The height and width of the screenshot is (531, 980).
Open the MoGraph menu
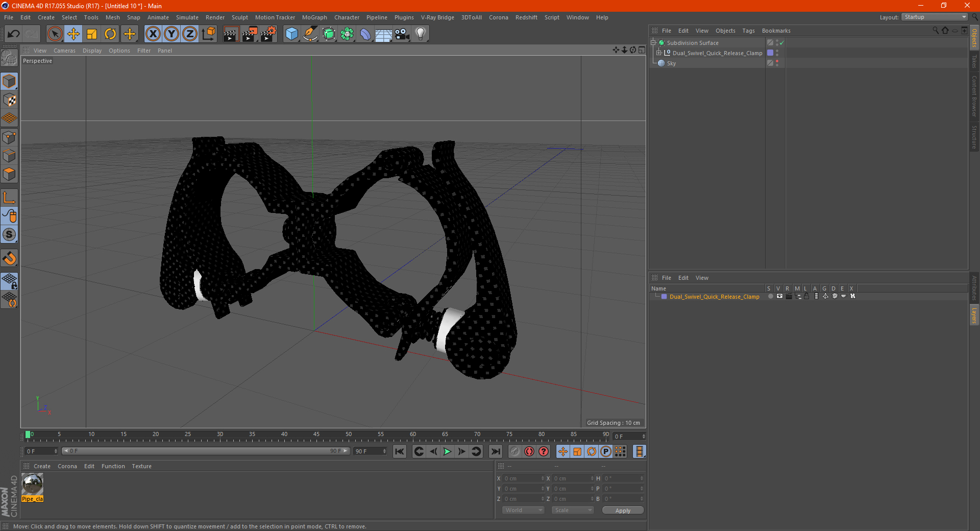[314, 17]
